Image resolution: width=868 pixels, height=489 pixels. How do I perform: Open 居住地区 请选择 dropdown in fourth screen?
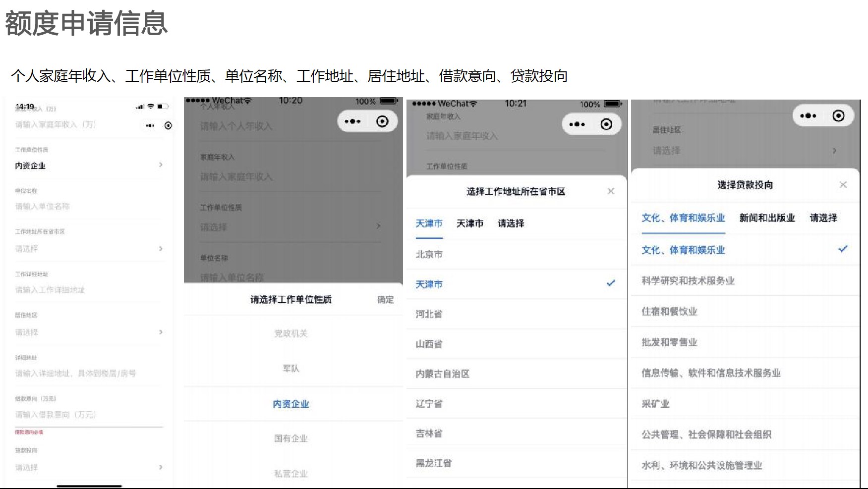[x=745, y=150]
